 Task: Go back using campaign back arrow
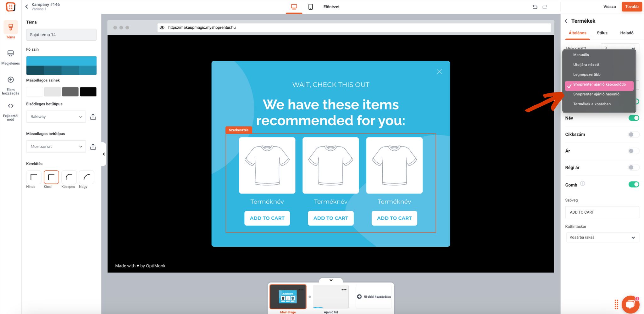pyautogui.click(x=27, y=7)
